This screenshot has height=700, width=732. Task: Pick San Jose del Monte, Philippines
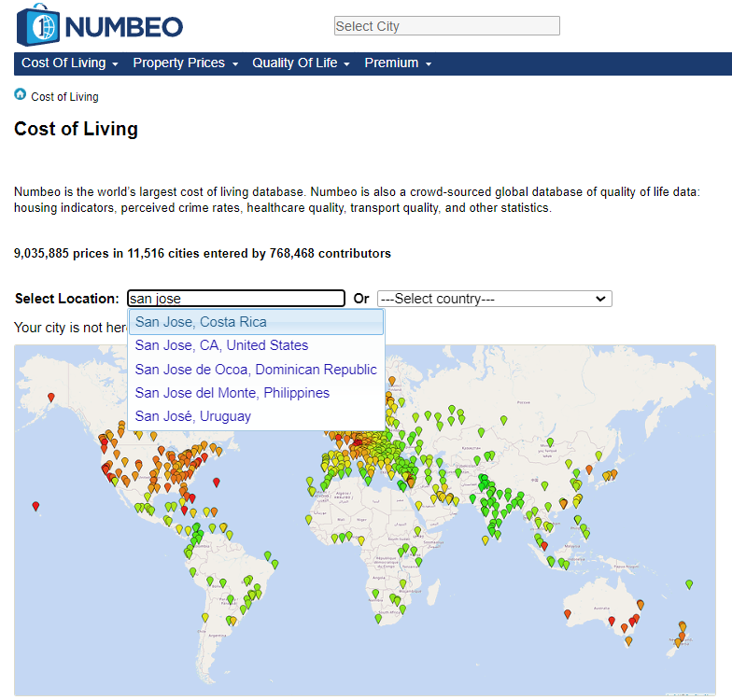click(256, 392)
